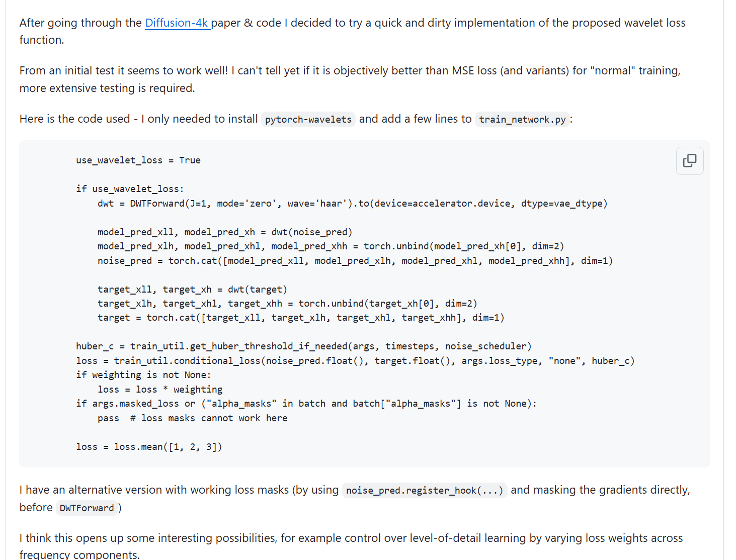Click the 'pass # loss masks cannot work here' line

193,418
